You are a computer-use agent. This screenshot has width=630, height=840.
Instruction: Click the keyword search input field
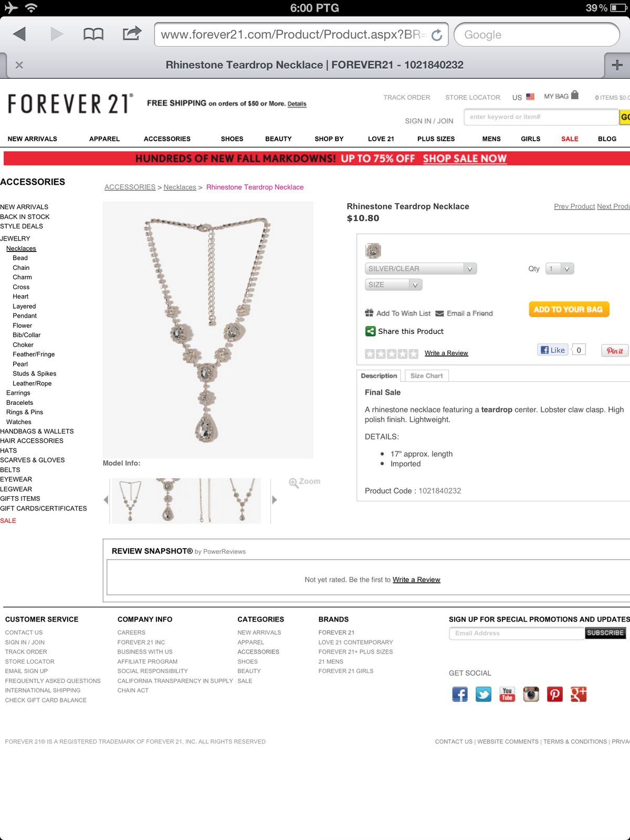click(x=541, y=117)
